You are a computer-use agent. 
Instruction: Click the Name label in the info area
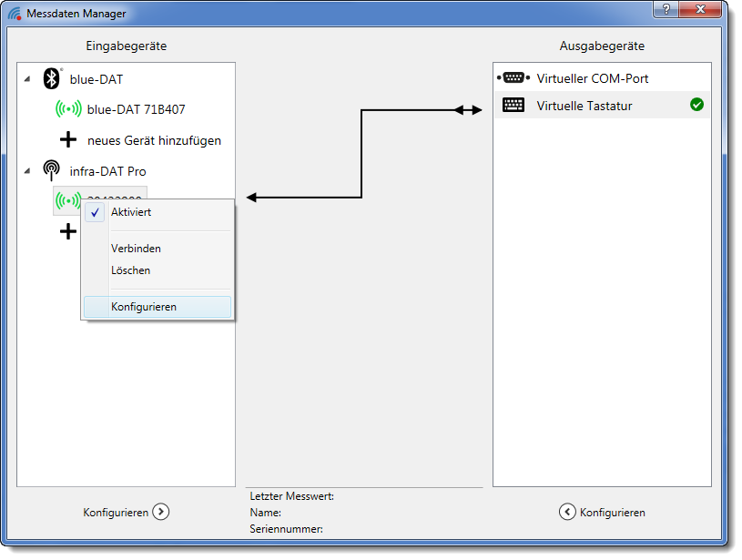coord(266,513)
